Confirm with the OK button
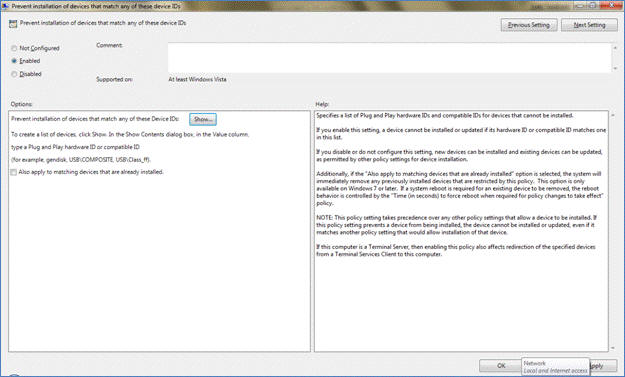Viewport: 625px width, 377px height. 501,365
